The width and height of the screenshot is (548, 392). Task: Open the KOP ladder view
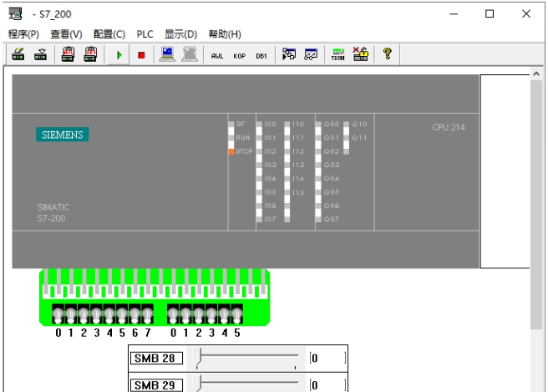(x=240, y=56)
